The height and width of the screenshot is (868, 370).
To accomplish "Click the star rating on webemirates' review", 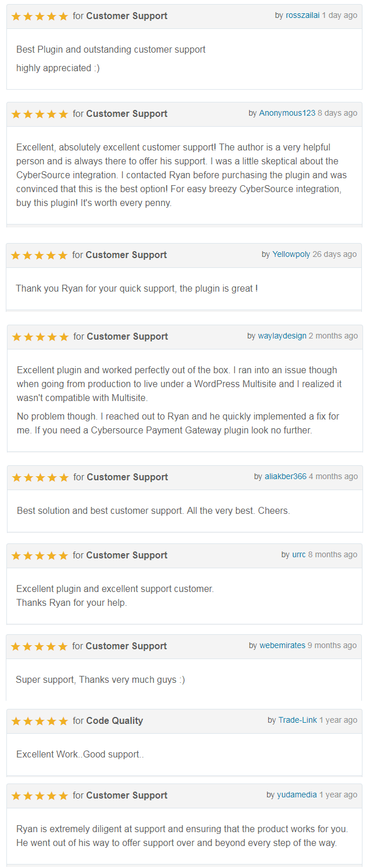I will 39,646.
